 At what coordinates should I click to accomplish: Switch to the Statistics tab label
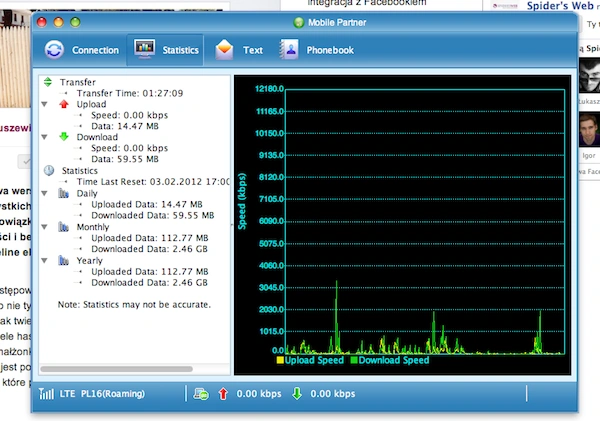click(x=181, y=50)
